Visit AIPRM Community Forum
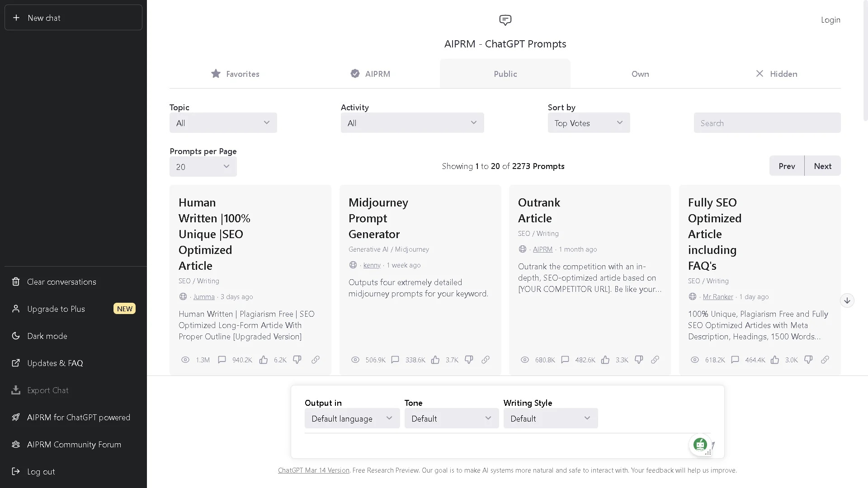Image resolution: width=868 pixels, height=488 pixels. point(73,445)
